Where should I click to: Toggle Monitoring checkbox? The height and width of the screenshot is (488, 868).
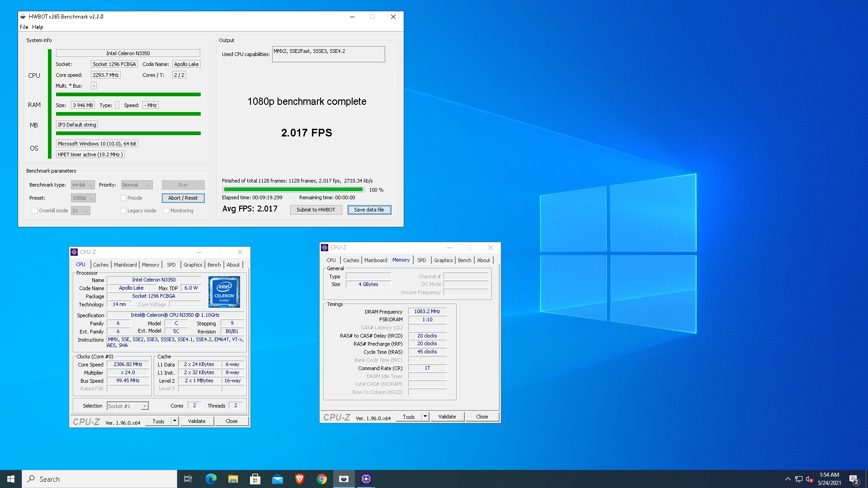point(166,211)
